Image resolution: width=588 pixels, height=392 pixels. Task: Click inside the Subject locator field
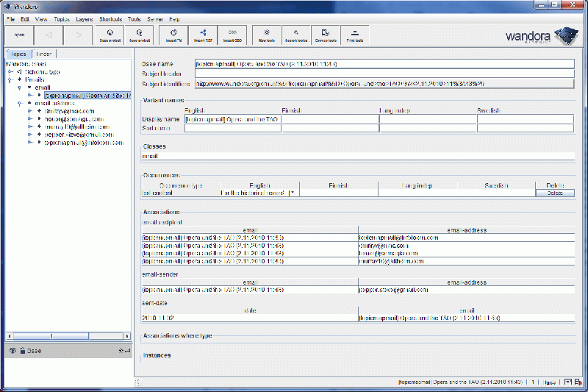384,74
